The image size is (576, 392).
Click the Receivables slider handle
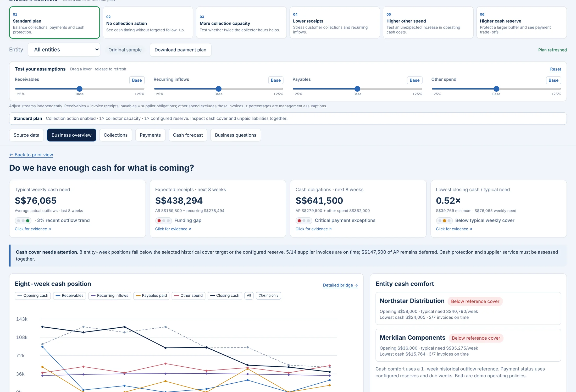click(80, 89)
